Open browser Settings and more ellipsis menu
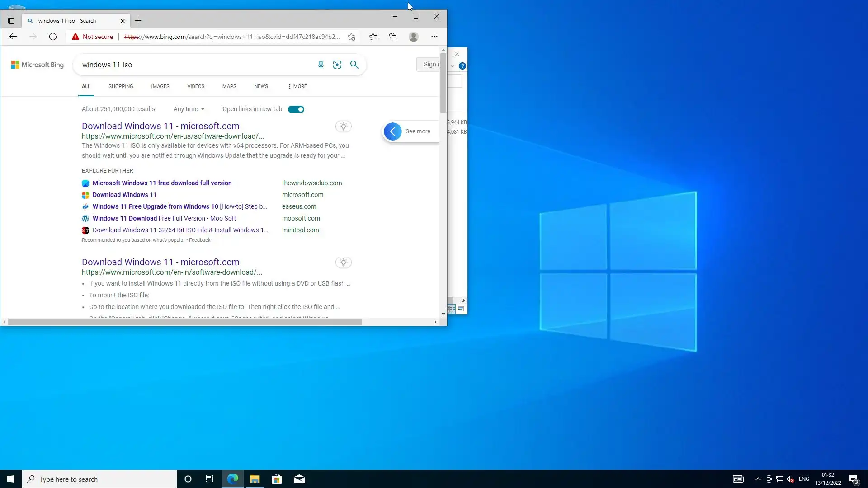Image resolution: width=868 pixels, height=488 pixels. (434, 37)
